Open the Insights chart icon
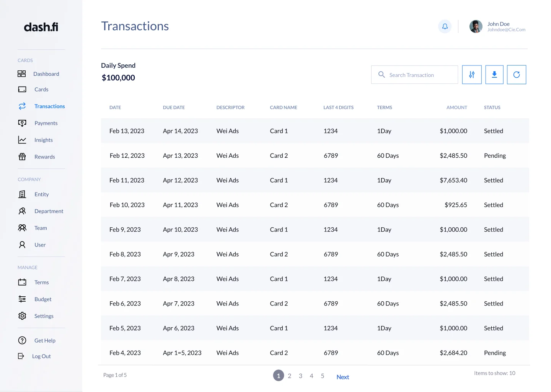Screen dimensions: 551x392 (x=22, y=140)
